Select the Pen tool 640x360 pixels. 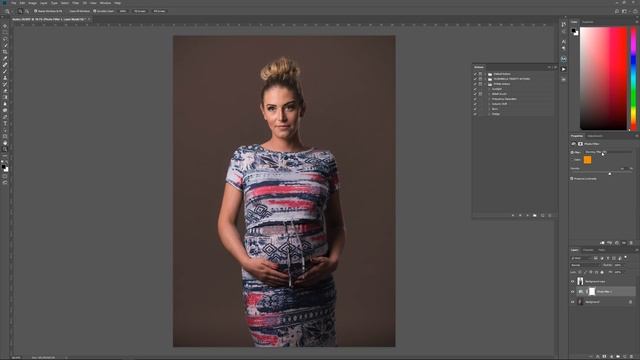click(x=5, y=117)
